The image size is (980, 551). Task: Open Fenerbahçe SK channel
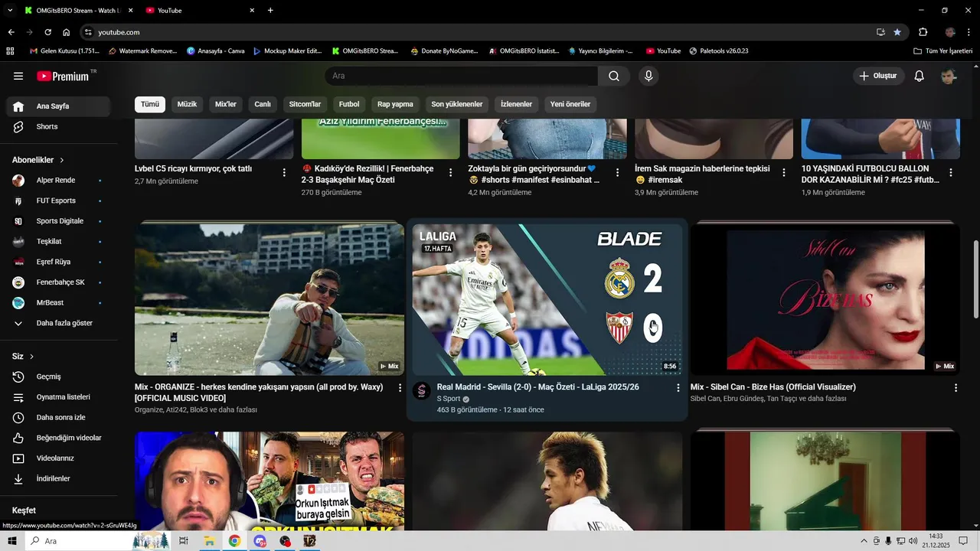(x=58, y=282)
